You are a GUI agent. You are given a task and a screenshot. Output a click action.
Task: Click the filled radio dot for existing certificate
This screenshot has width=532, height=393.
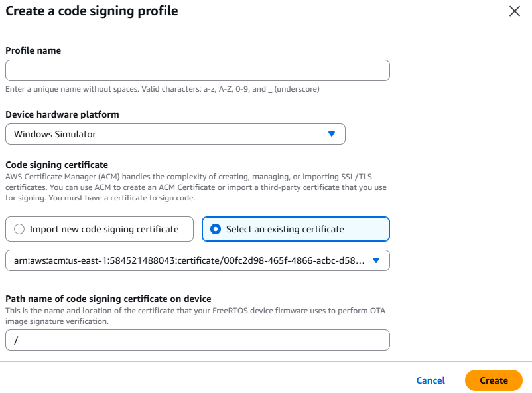point(215,229)
